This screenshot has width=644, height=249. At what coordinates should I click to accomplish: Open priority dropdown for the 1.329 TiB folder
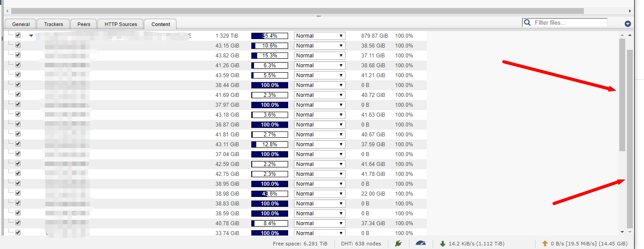tap(320, 36)
